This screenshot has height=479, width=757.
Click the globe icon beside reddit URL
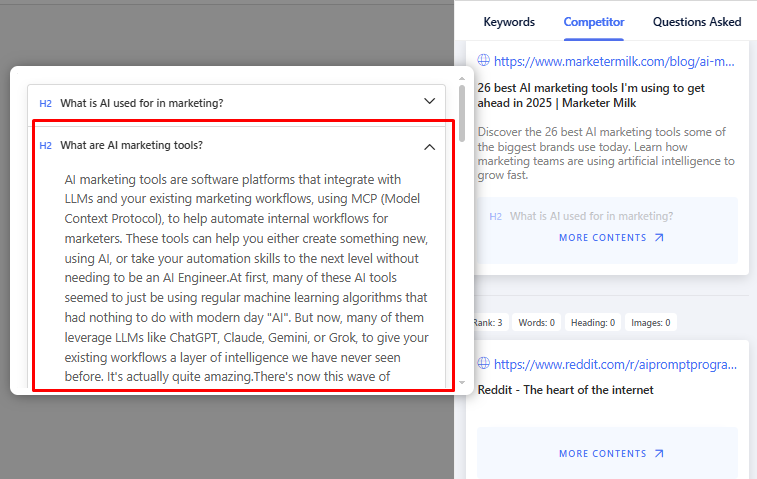(483, 363)
